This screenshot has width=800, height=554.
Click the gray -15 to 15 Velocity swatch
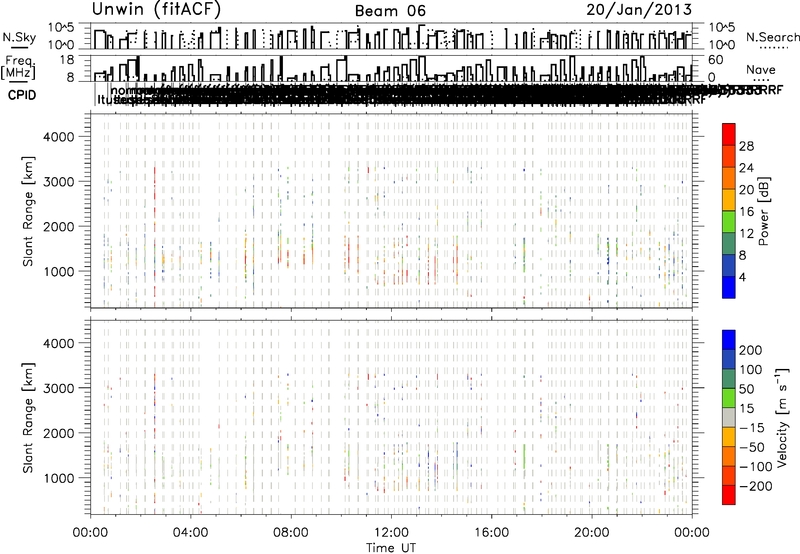[729, 417]
